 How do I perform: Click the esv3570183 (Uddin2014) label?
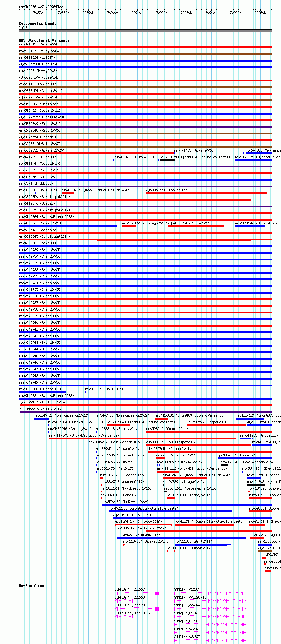(x=40, y=104)
